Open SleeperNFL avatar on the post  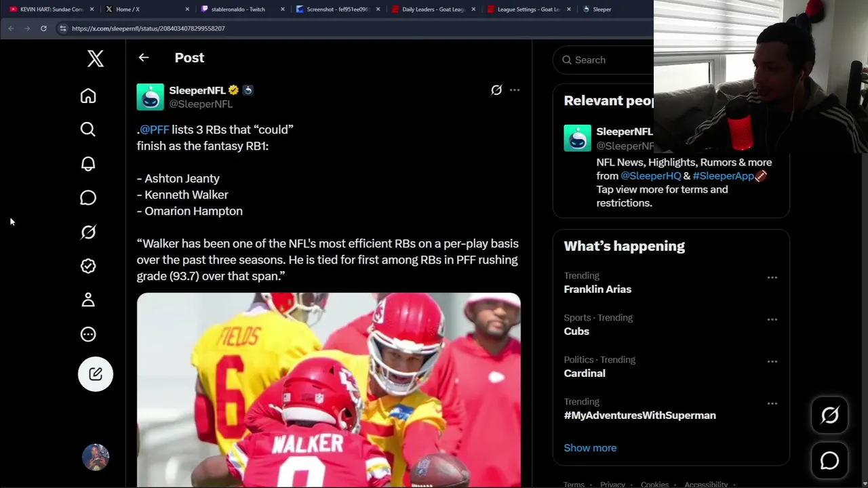click(151, 97)
